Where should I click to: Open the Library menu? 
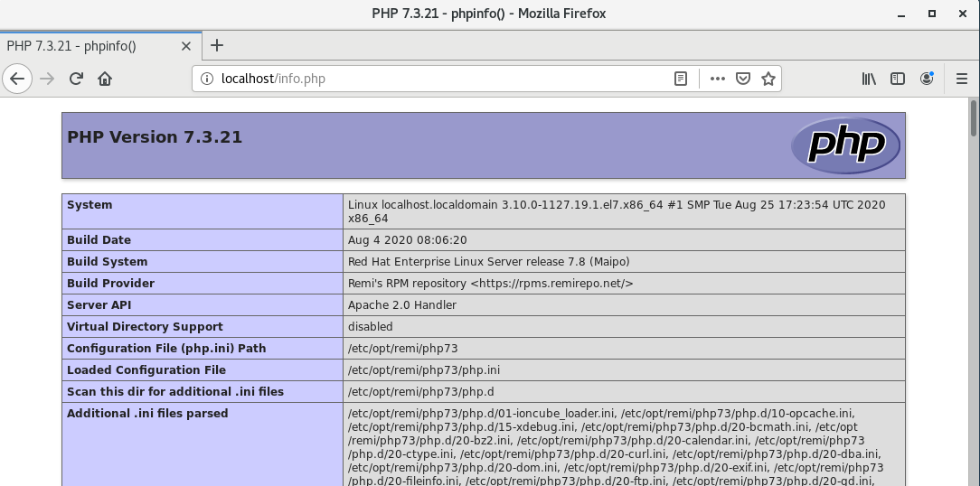click(x=869, y=79)
